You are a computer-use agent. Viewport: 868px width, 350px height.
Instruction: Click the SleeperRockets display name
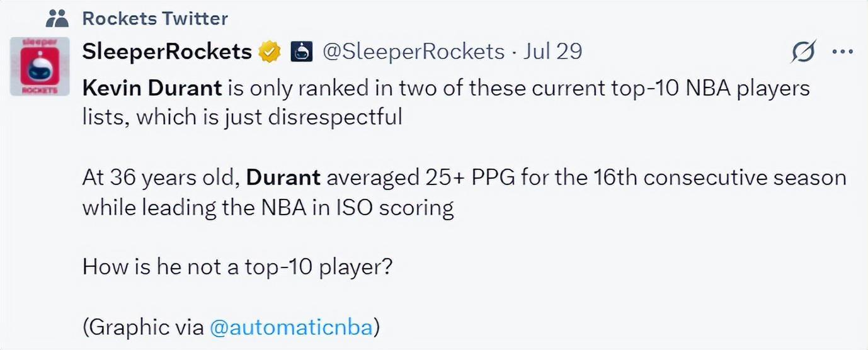167,52
